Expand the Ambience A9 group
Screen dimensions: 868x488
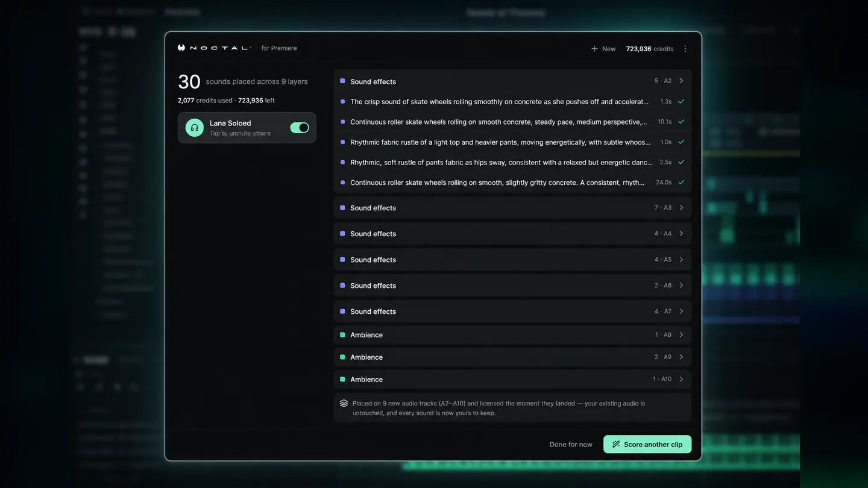681,357
